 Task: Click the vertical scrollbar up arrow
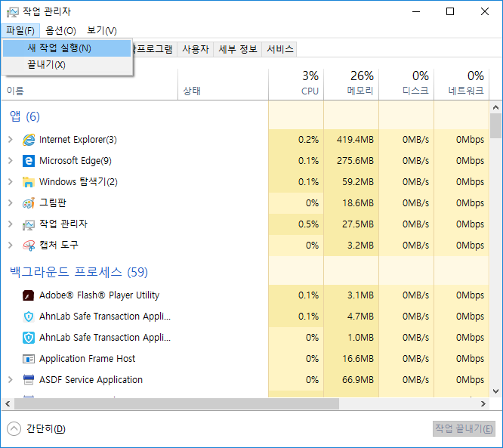tap(496, 107)
